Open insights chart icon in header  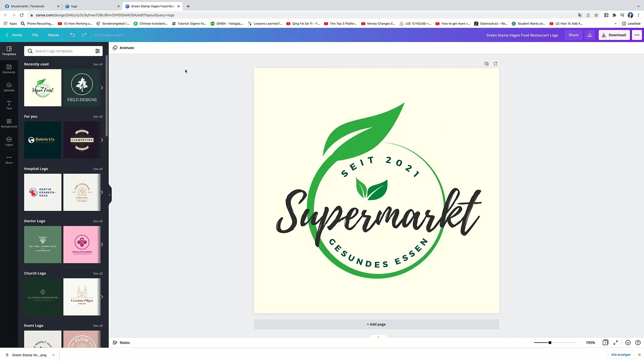[590, 35]
